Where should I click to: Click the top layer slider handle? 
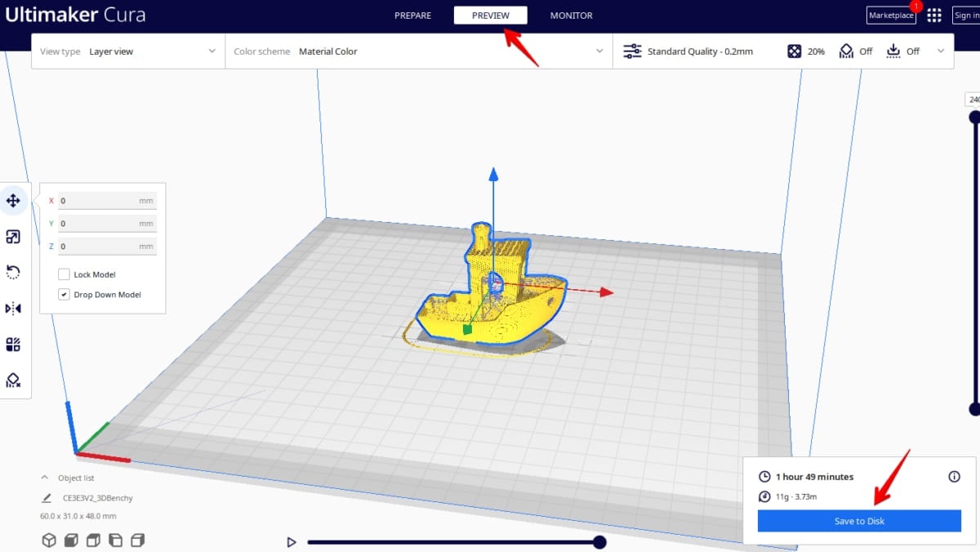point(974,118)
